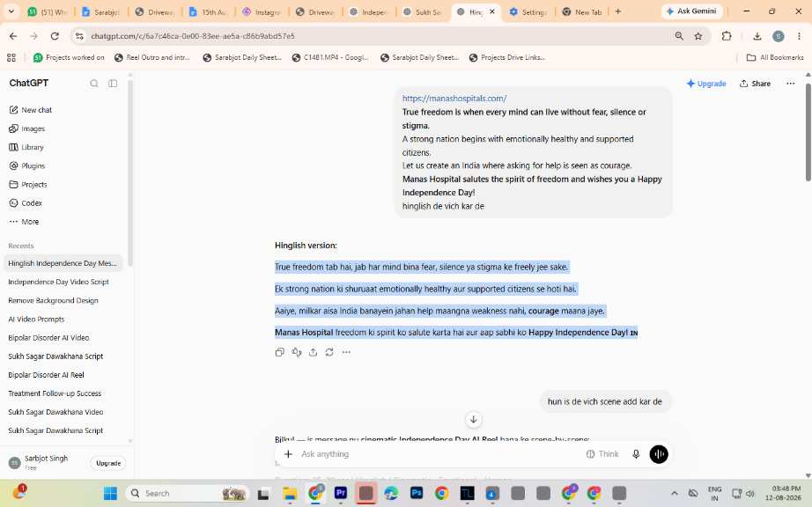Open the conversation options three-dot menu
Screen dimensions: 812x507
(x=790, y=84)
